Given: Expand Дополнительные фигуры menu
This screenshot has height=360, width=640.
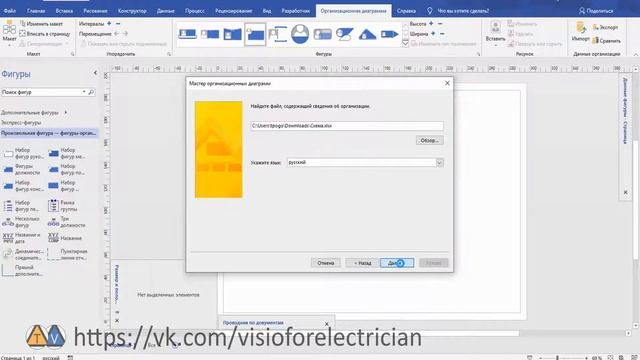Looking at the screenshot, I should (x=34, y=112).
